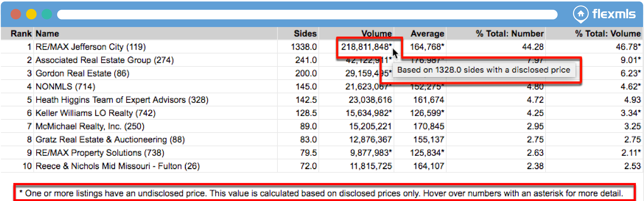Select Associated Real Estate Group (274)

coord(105,60)
